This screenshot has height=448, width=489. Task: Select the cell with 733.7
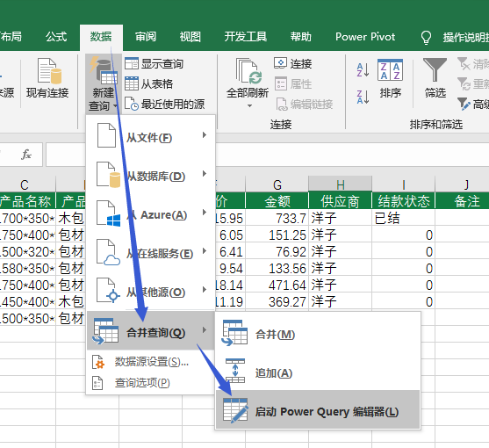(277, 218)
